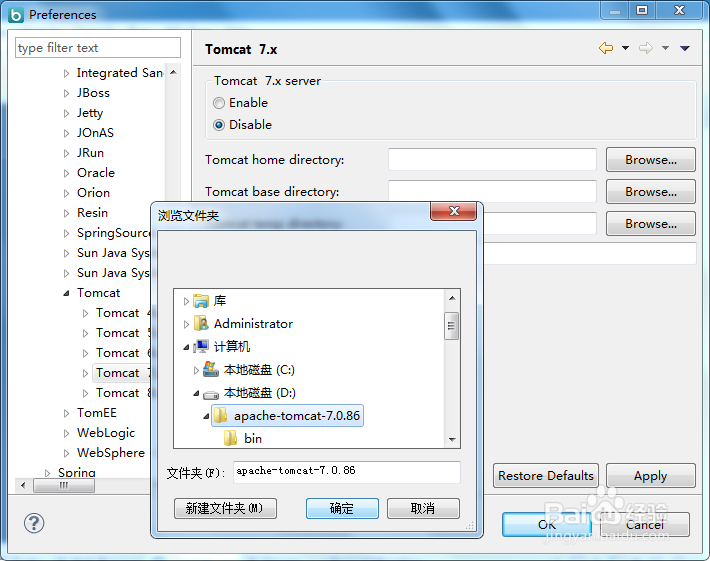
Task: Collapse the apache-tomcat-7.0.86 folder node
Action: (206, 416)
